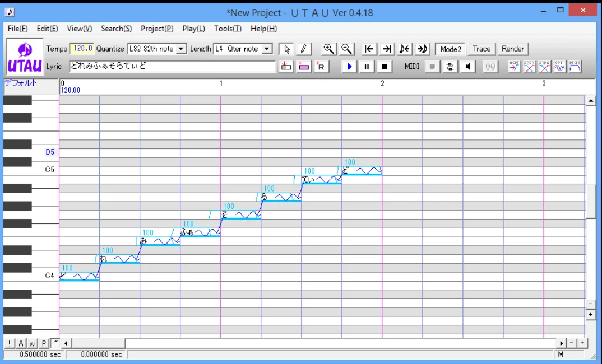Click horizontal zoom minus button
The image size is (602, 364).
point(572,343)
